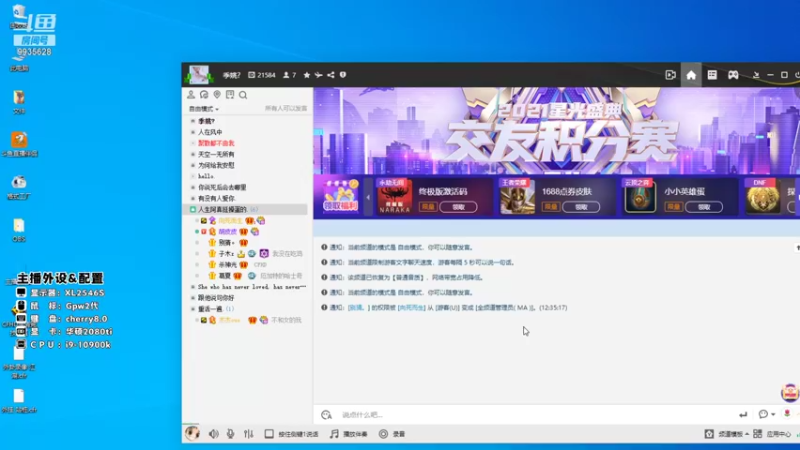The height and width of the screenshot is (450, 800).
Task: Click the flower gift icon near chat input
Action: 787,414
